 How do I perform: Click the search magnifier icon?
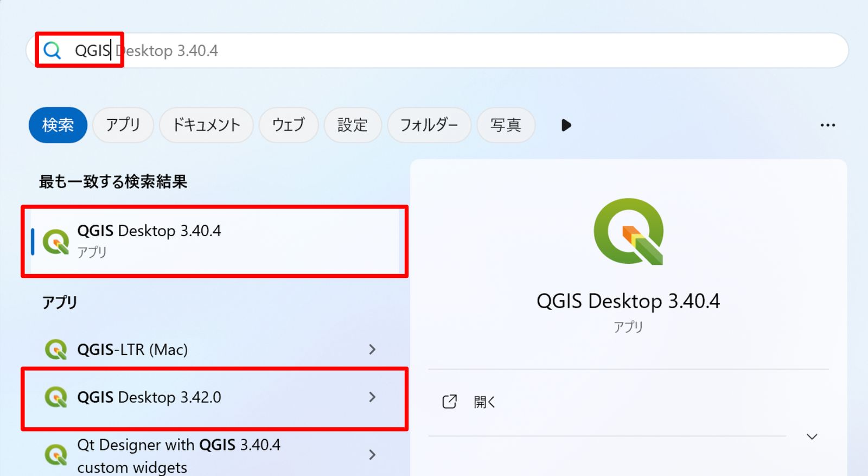52,50
